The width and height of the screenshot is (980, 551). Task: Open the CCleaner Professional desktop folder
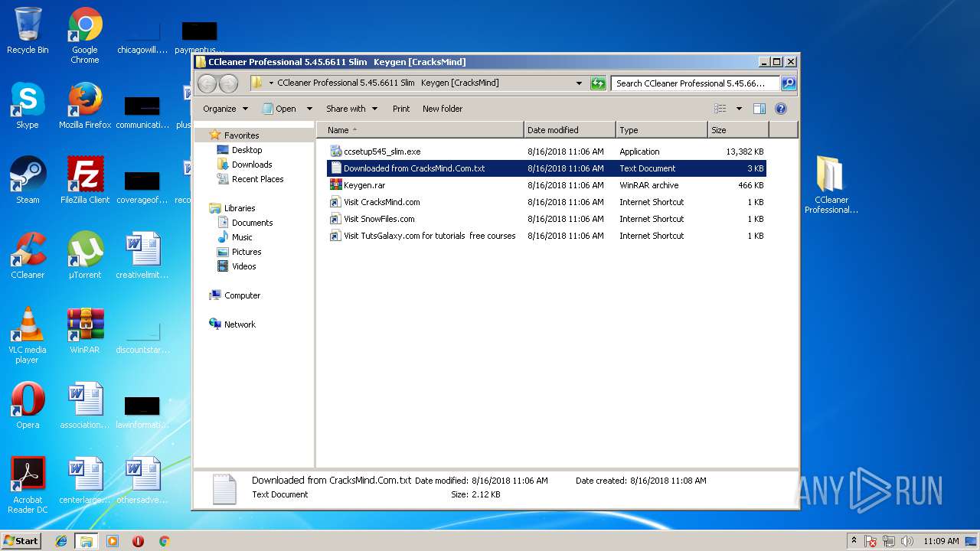(831, 184)
